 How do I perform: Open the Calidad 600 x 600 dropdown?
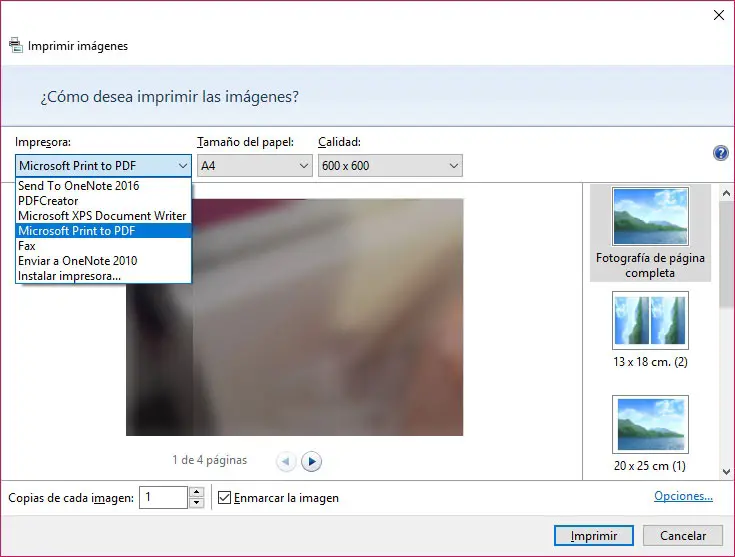coord(390,166)
